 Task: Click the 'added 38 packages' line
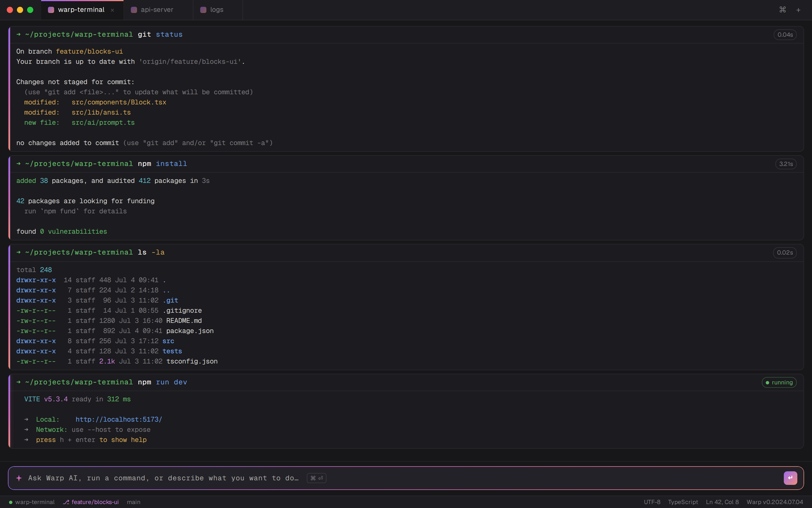tap(113, 181)
